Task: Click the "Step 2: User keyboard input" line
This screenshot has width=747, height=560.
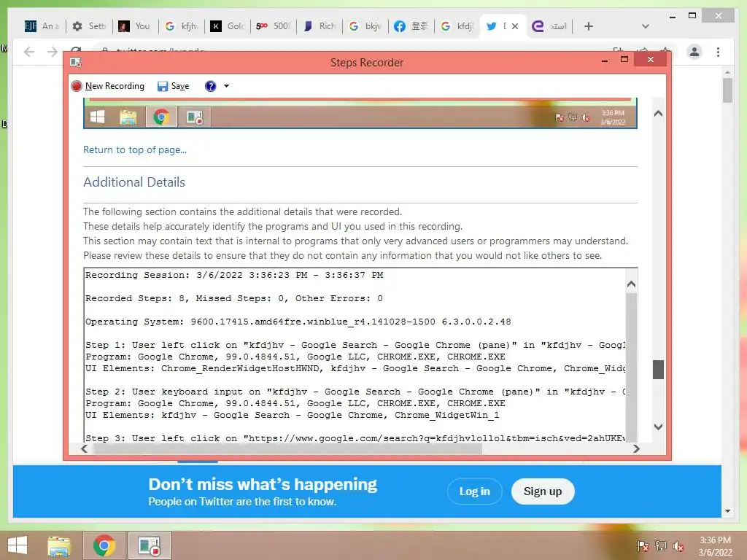Action: [x=355, y=392]
